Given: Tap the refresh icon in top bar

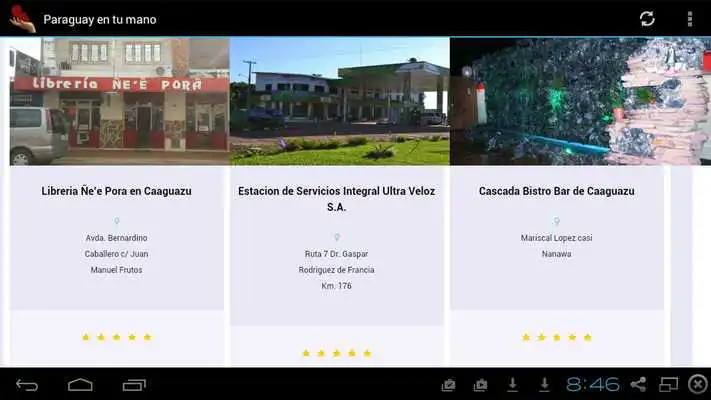Looking at the screenshot, I should 647,19.
